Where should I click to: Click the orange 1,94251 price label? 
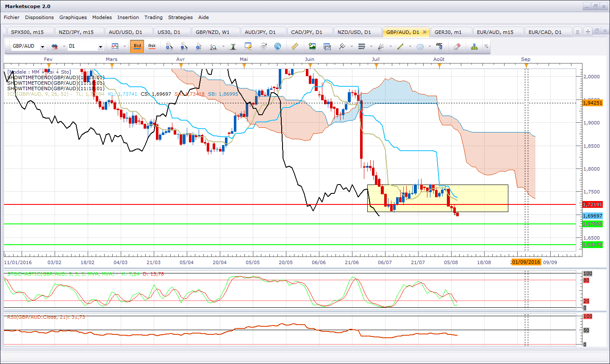pyautogui.click(x=593, y=103)
